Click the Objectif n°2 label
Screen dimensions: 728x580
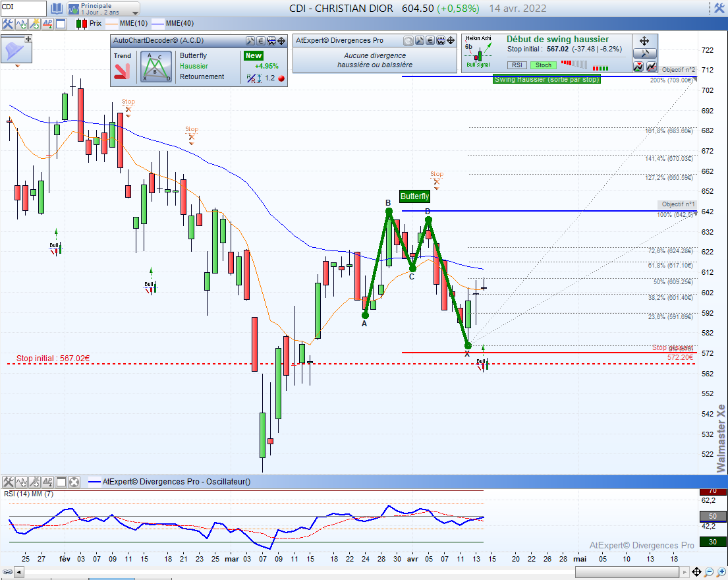pos(679,70)
